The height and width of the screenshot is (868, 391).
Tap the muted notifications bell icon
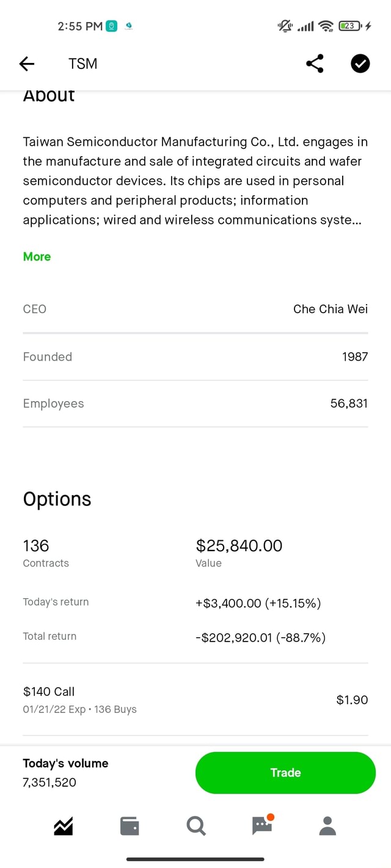[x=285, y=26]
